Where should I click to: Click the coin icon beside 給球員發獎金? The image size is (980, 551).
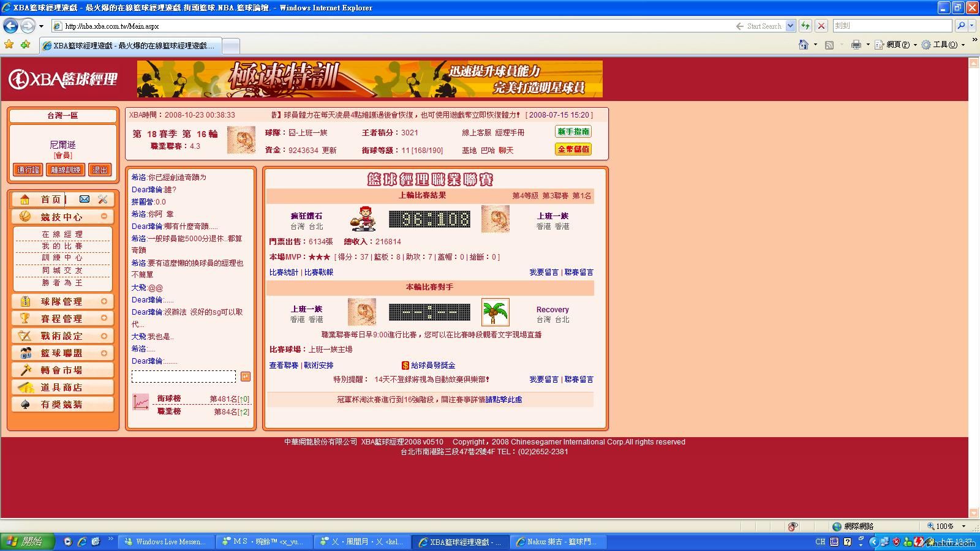point(405,365)
